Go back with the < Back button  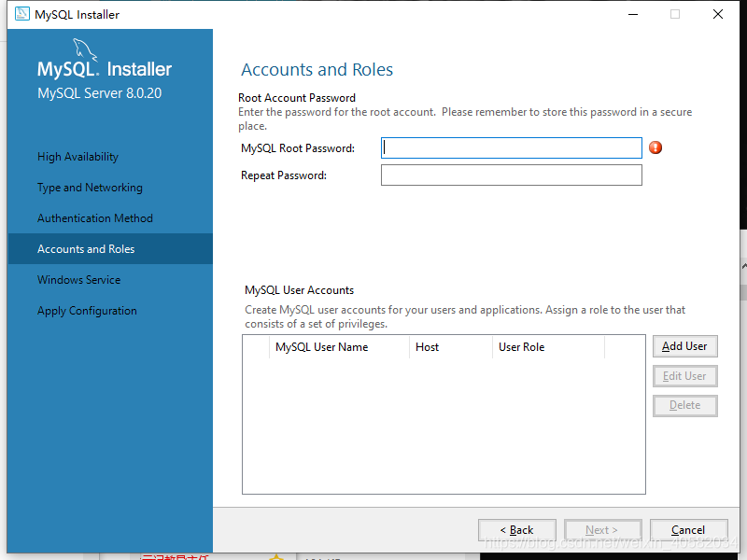517,530
